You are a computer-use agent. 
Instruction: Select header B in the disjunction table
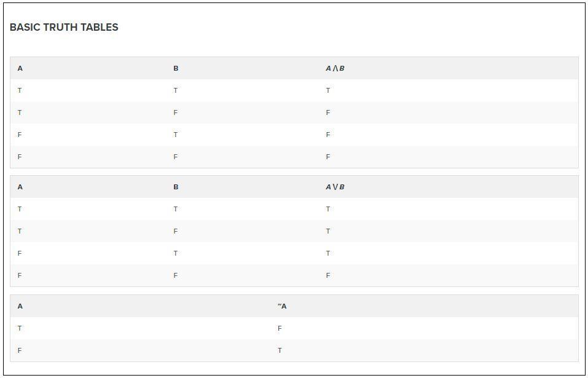176,187
